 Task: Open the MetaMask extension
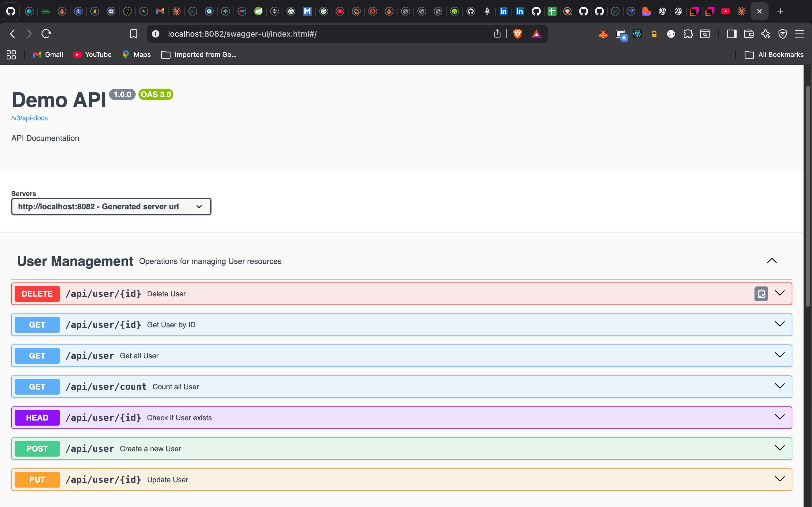point(603,34)
